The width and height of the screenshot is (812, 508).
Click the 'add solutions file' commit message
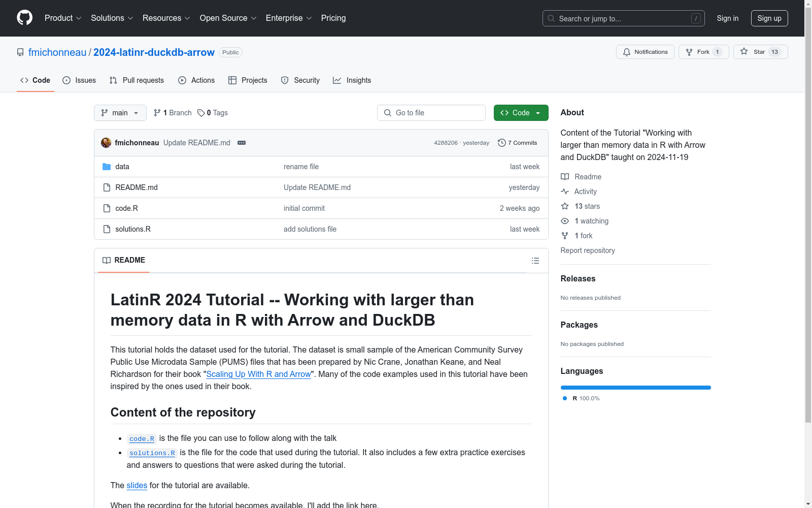click(x=310, y=229)
